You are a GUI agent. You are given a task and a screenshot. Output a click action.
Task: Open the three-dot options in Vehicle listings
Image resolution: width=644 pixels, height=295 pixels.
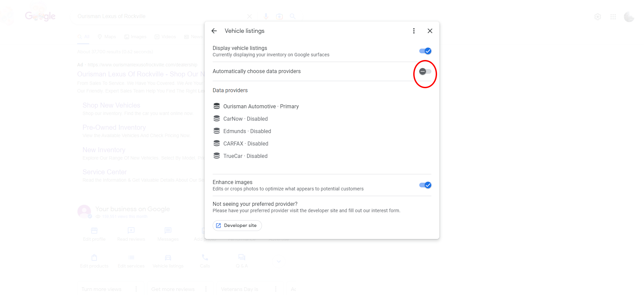414,31
